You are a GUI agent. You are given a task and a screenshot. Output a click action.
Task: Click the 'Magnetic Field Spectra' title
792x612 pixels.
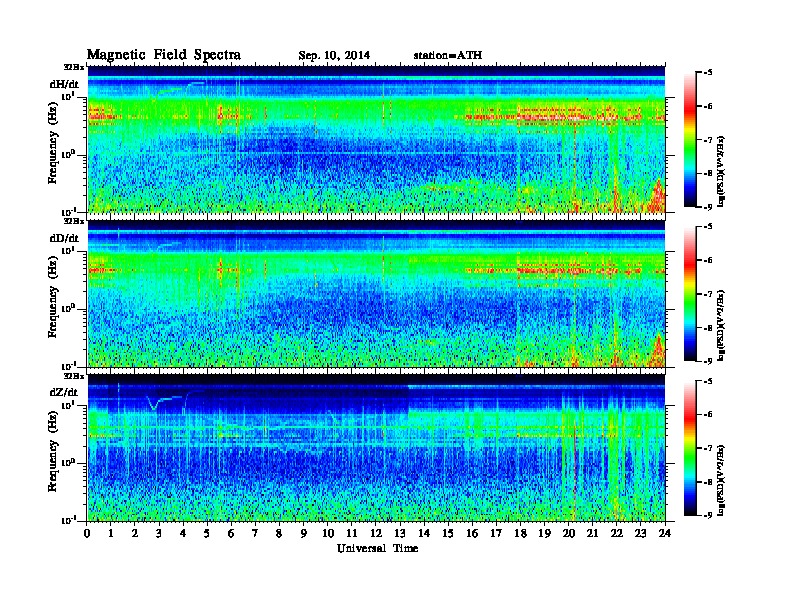pyautogui.click(x=164, y=55)
